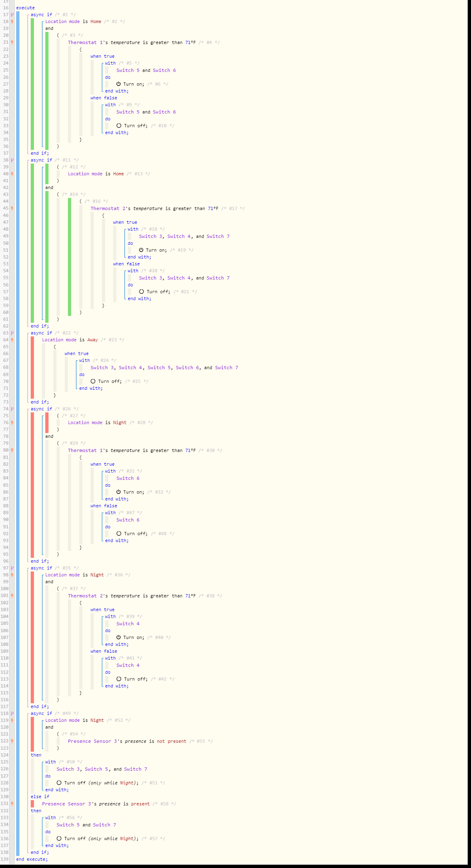Screen dimensions: 471x868
Task: Click device list 'Switch 3, Switch 5, and Switch 7'
Action: pyautogui.click(x=102, y=769)
